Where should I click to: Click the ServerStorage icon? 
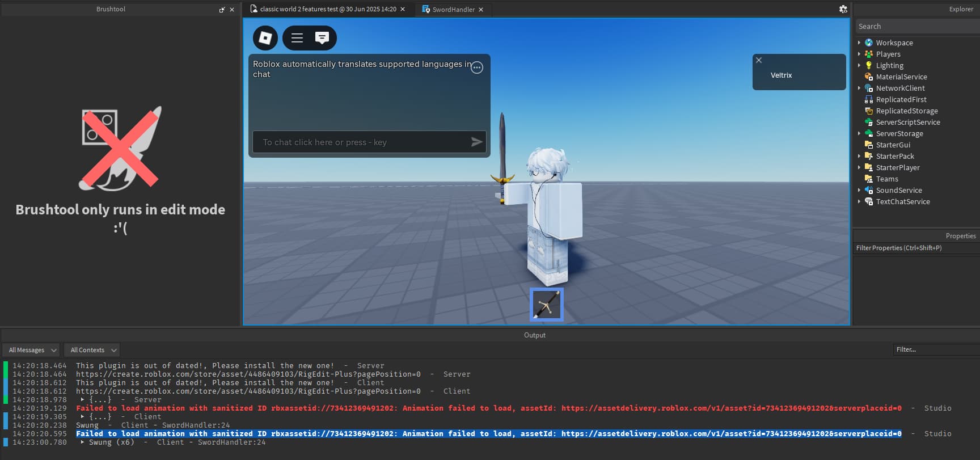pos(869,133)
